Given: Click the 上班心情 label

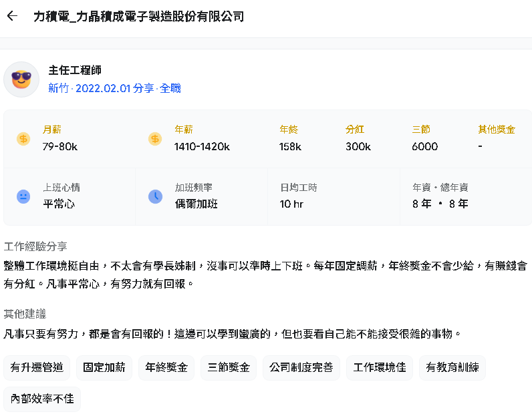Looking at the screenshot, I should pyautogui.click(x=61, y=188).
